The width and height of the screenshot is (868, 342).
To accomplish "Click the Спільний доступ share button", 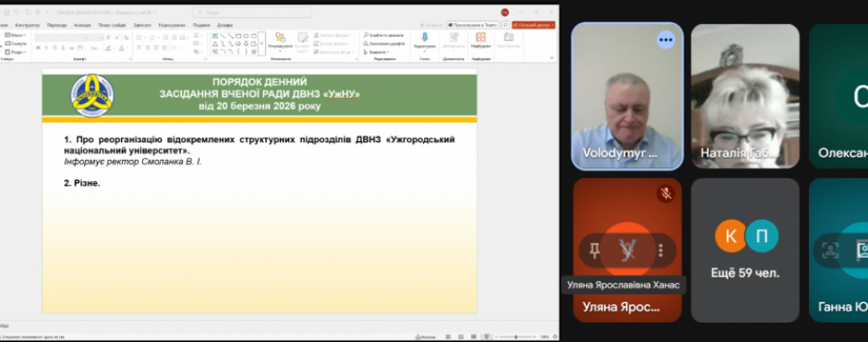I will click(533, 25).
